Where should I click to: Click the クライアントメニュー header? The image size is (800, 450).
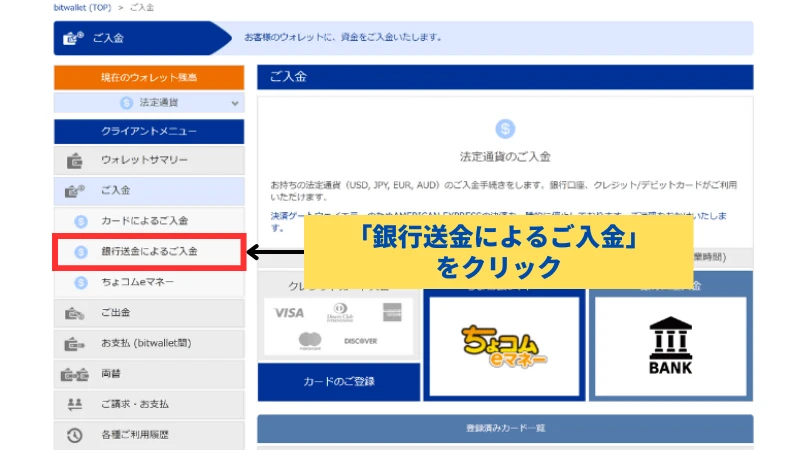click(x=149, y=132)
